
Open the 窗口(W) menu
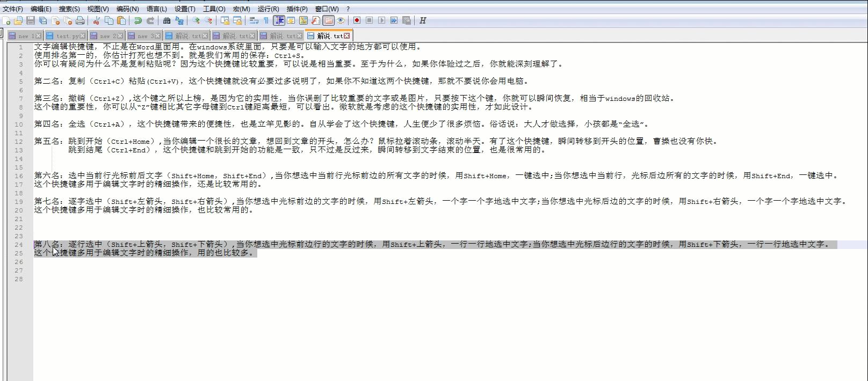[327, 9]
